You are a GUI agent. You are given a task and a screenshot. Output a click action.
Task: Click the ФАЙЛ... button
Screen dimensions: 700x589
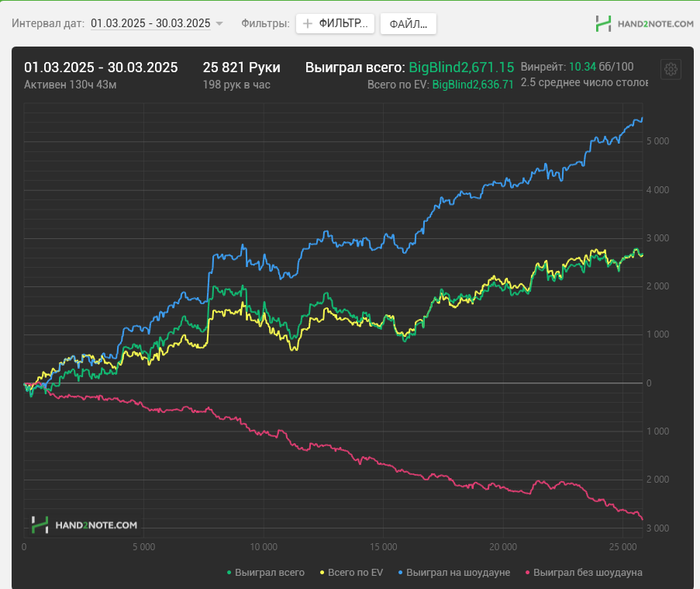tap(408, 24)
